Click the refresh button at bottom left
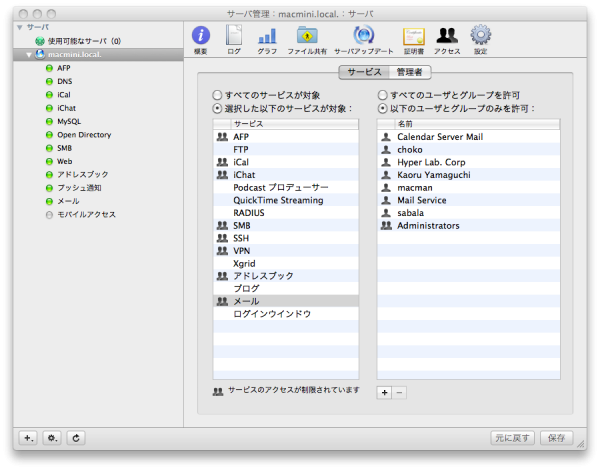Image resolution: width=600 pixels, height=470 pixels. (x=76, y=438)
